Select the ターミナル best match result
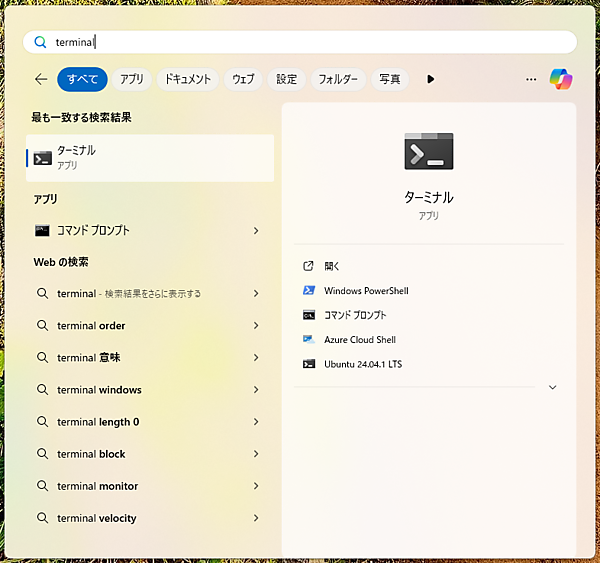This screenshot has width=600, height=563. 150,158
